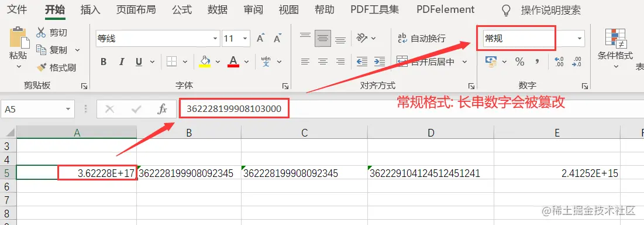Open the wén phonetic guide icon
This screenshot has width=644, height=225.
266,62
